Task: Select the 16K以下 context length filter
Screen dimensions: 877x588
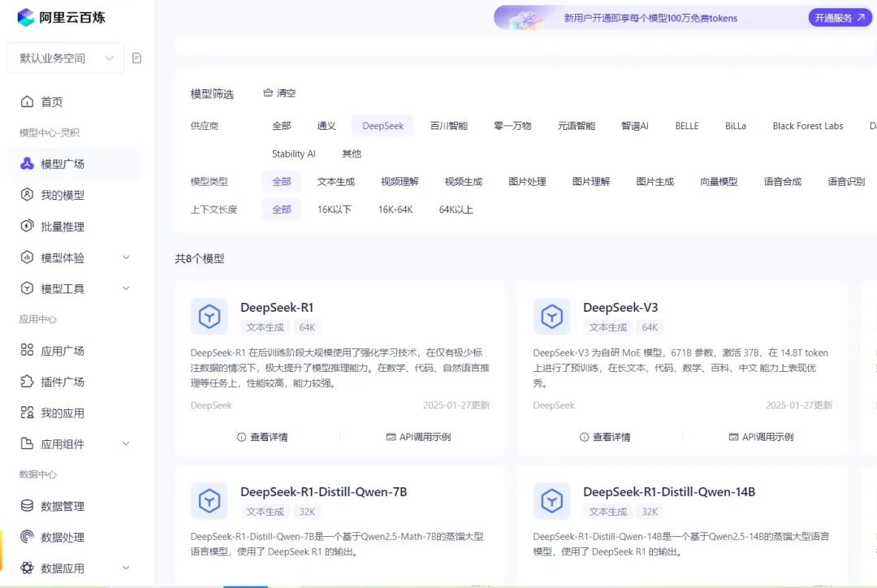Action: [x=335, y=210]
